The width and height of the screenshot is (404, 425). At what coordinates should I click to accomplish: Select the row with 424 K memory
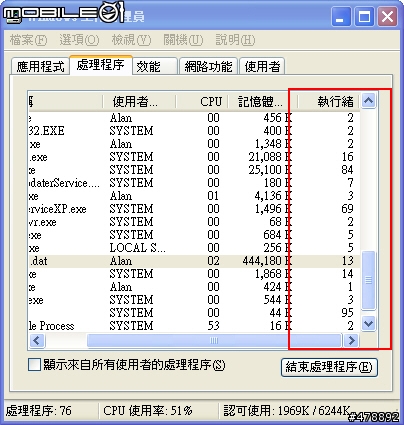click(195, 287)
